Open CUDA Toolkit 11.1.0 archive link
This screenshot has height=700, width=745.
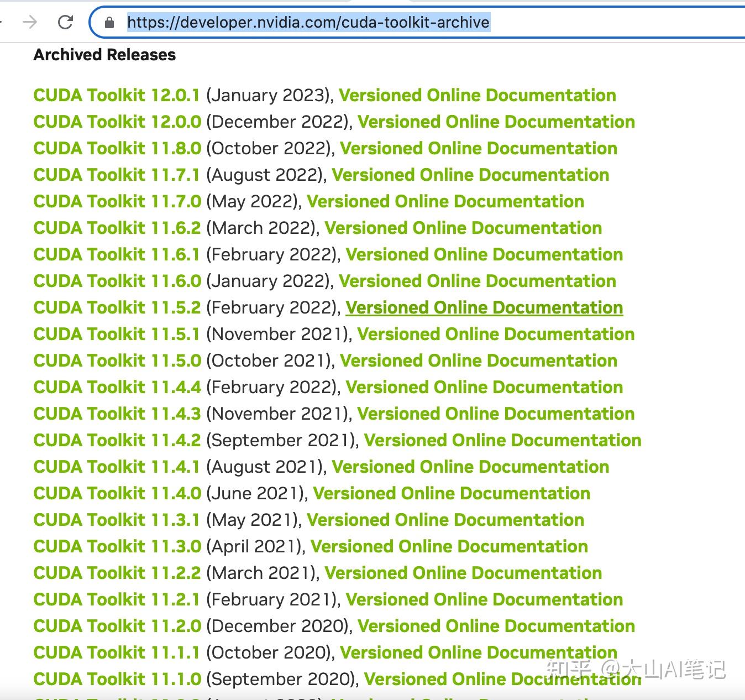point(116,679)
